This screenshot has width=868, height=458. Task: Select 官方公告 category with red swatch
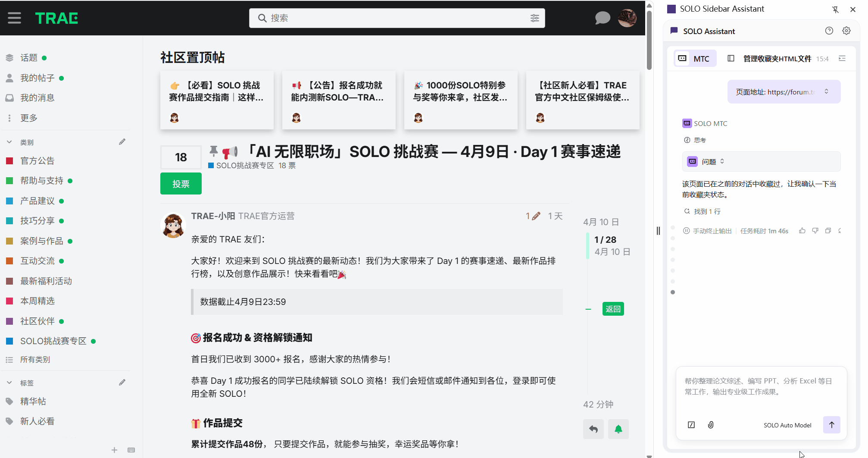(37, 161)
